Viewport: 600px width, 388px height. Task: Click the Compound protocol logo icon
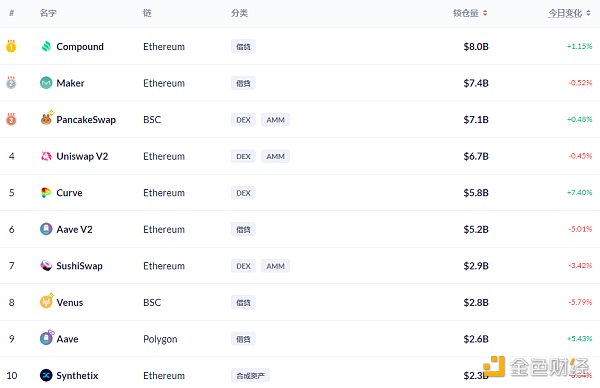46,46
